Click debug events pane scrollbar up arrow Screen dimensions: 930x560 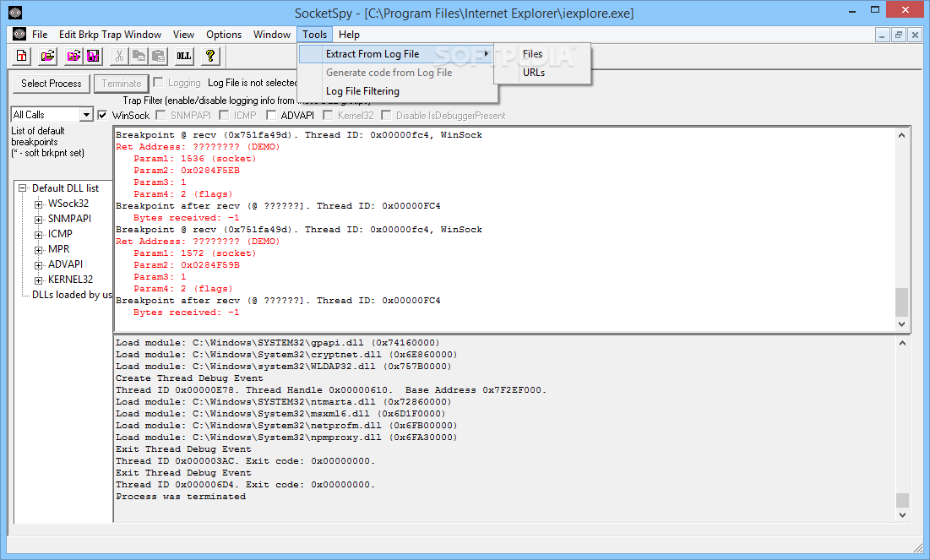tap(902, 343)
